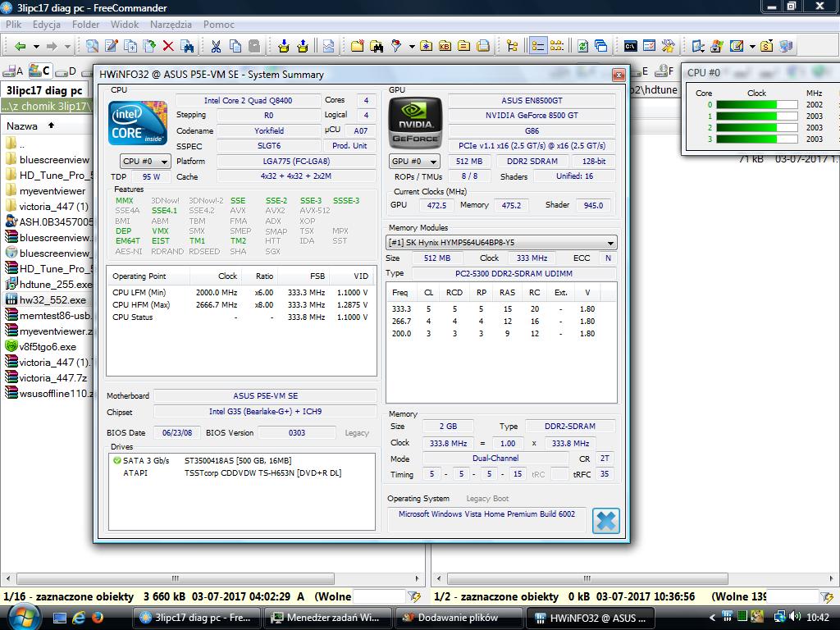The image size is (840, 630).
Task: Open the Narzędzia menu
Action: pos(171,25)
